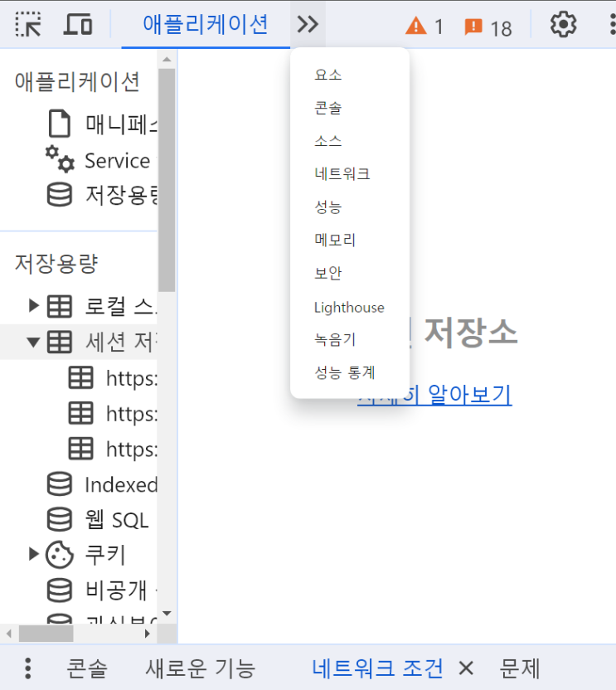Viewport: 616px width, 690px height.
Task: Follow the 자세히 알아보기 link
Action: [x=434, y=394]
